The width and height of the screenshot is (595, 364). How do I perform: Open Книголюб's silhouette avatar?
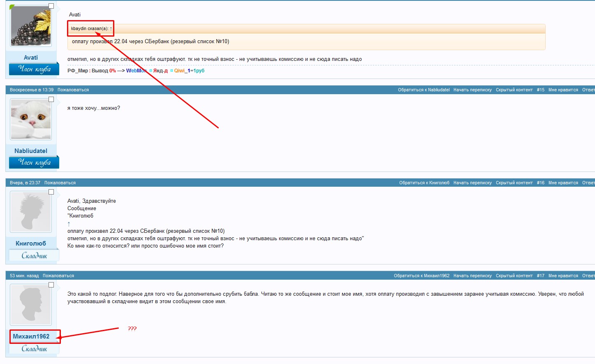31,212
